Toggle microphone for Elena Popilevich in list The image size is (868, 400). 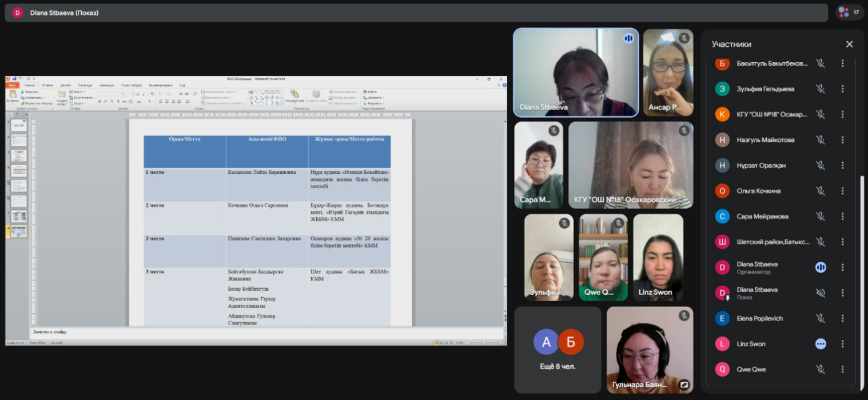click(x=821, y=318)
